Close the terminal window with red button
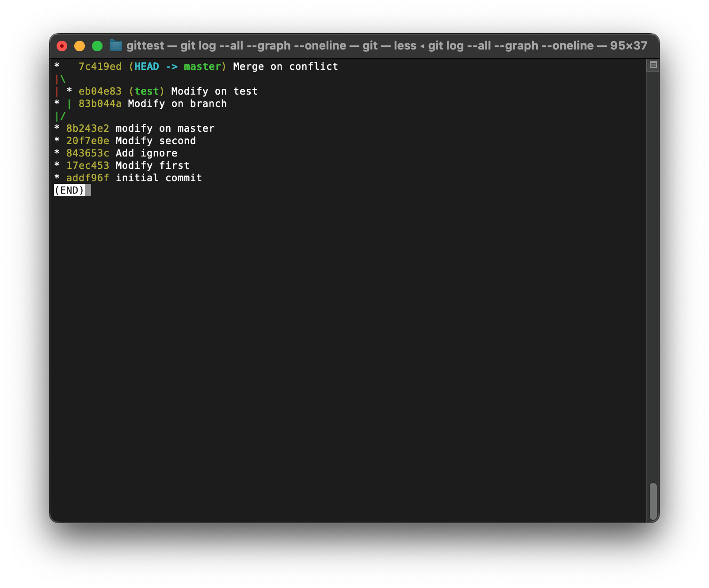 click(x=62, y=46)
